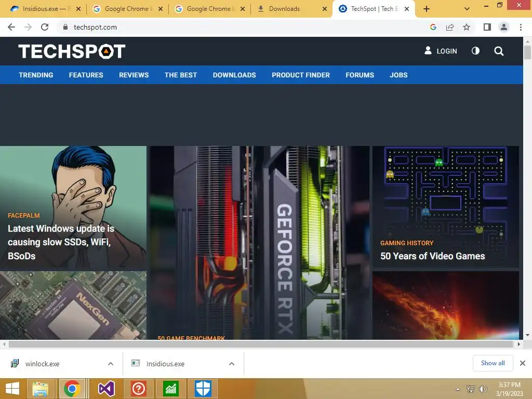
Task: Open the FACEPALM category label
Action: [x=24, y=216]
